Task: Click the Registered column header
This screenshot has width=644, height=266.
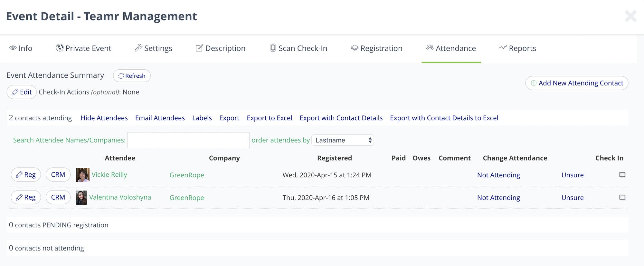Action: click(335, 158)
